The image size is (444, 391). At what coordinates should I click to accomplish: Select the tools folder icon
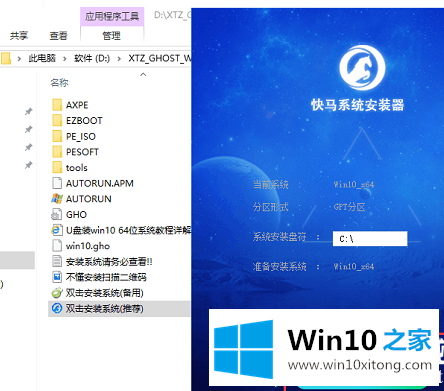(x=57, y=168)
